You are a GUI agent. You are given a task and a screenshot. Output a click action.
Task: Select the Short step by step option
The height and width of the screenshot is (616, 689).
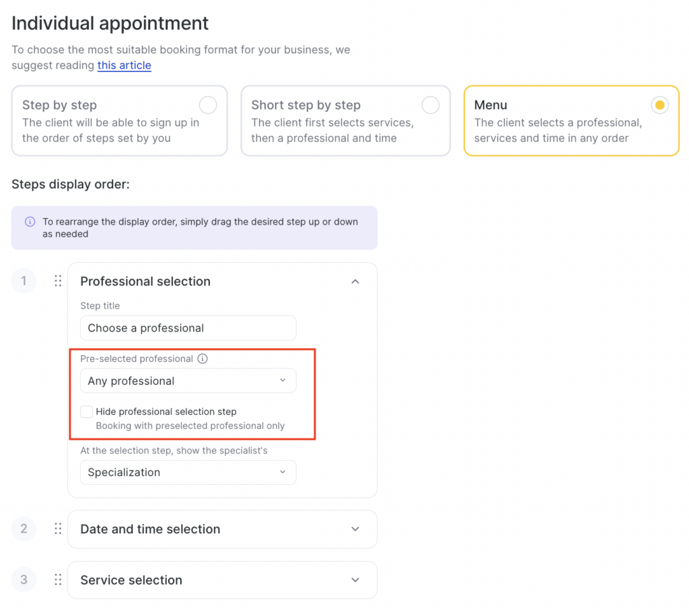(x=430, y=105)
